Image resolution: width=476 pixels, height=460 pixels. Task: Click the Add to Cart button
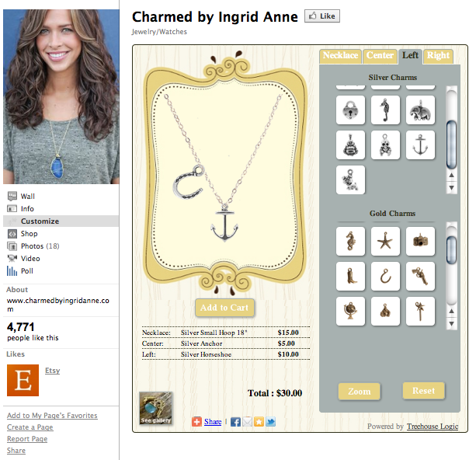224,308
